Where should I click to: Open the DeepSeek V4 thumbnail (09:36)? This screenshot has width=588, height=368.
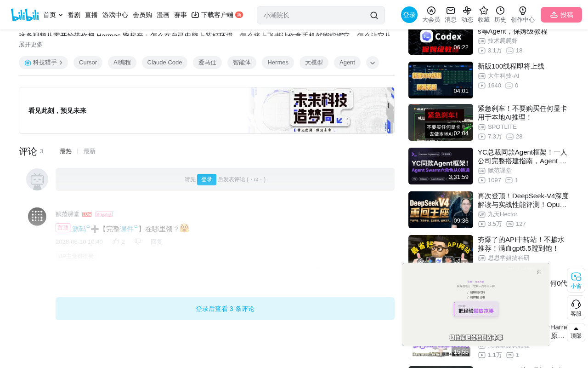point(441,210)
